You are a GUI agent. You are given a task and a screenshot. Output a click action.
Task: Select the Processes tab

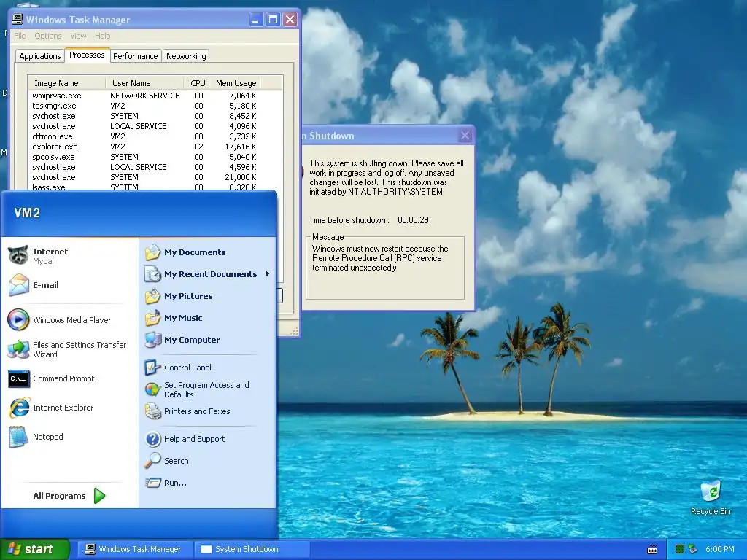87,55
